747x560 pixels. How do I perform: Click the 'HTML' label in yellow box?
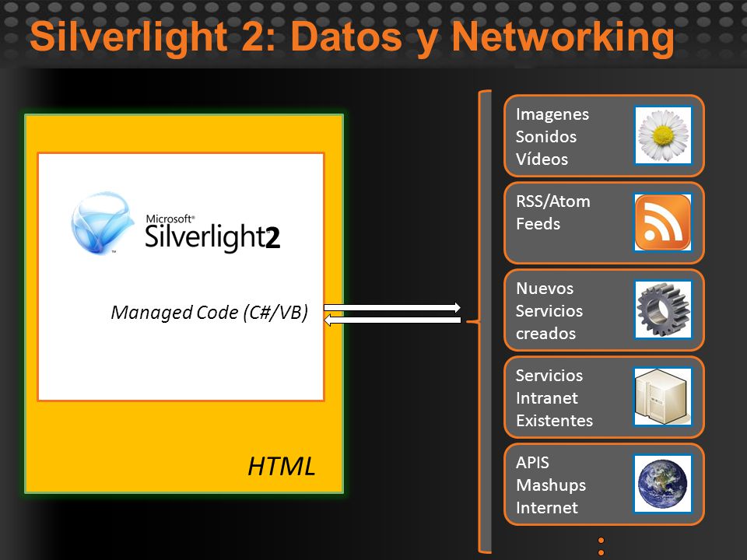point(281,466)
